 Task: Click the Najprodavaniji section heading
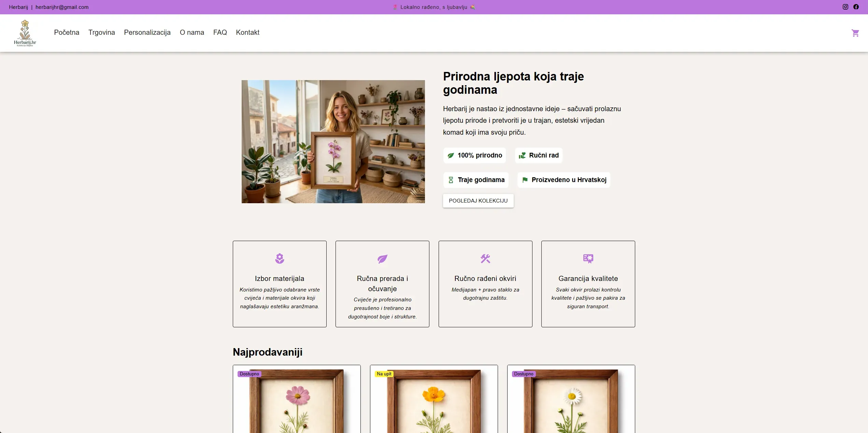click(268, 352)
